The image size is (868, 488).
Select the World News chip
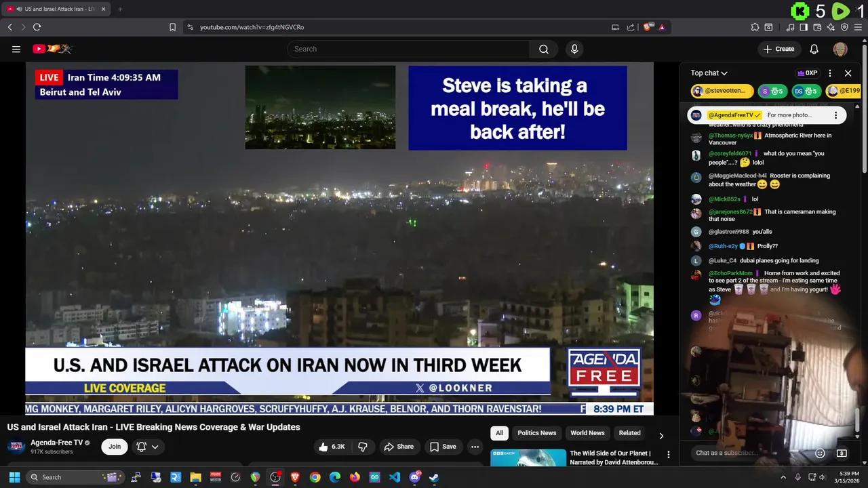pyautogui.click(x=587, y=433)
